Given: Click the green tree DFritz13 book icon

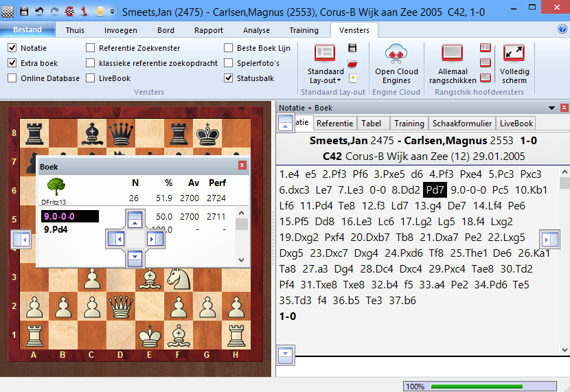Looking at the screenshot, I should pyautogui.click(x=56, y=187).
